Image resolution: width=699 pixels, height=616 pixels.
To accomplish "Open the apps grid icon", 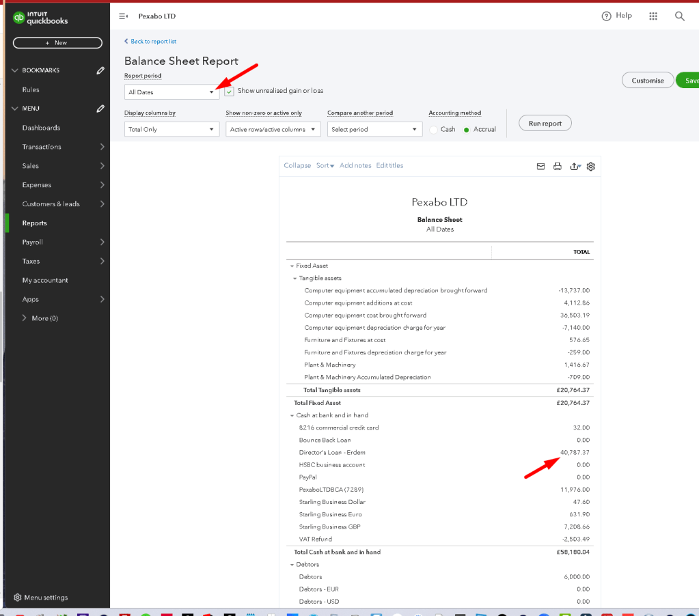I will pos(653,16).
